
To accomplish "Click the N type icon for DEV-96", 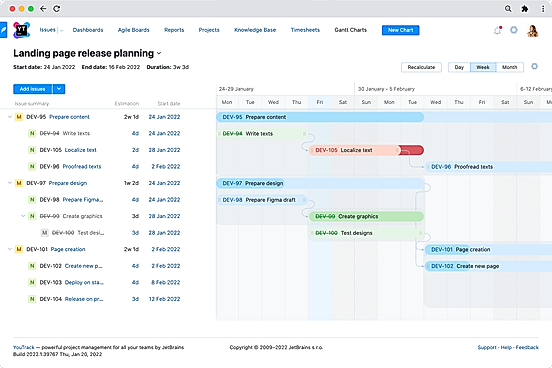I will tap(32, 167).
